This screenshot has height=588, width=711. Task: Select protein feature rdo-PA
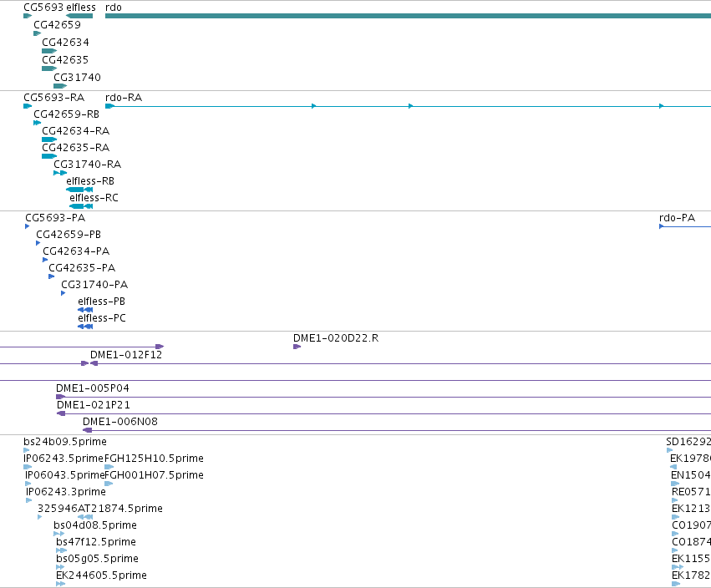coord(677,218)
